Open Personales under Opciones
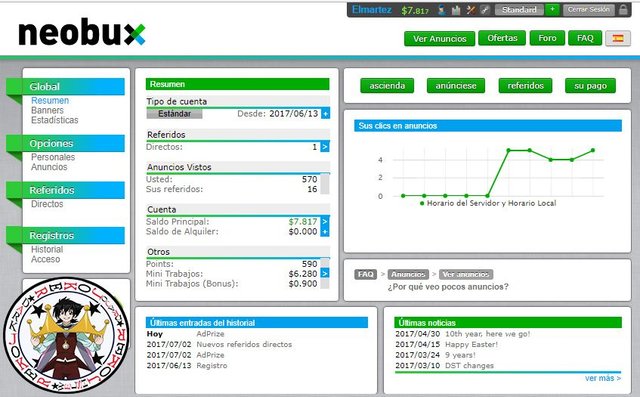 pos(53,157)
